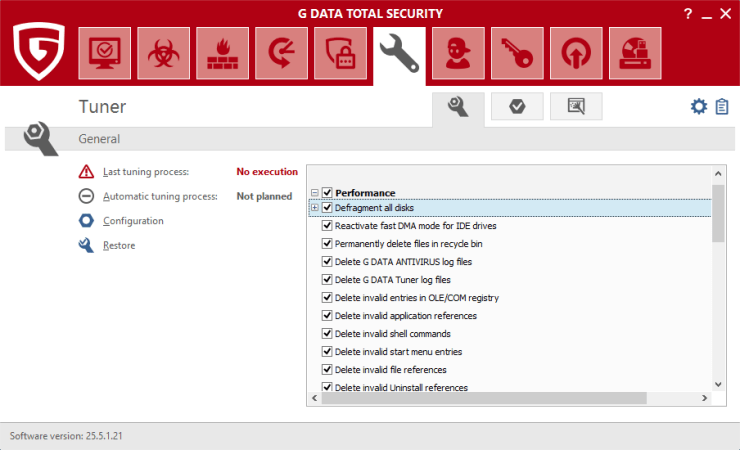
Task: Click the No execution status text
Action: pos(267,172)
